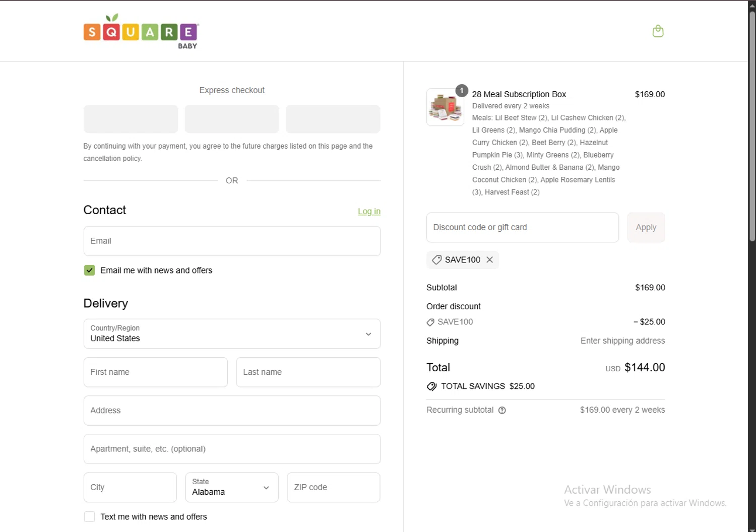The image size is (756, 532).
Task: Click the $169.00 every 2 weeks text
Action: tap(622, 410)
